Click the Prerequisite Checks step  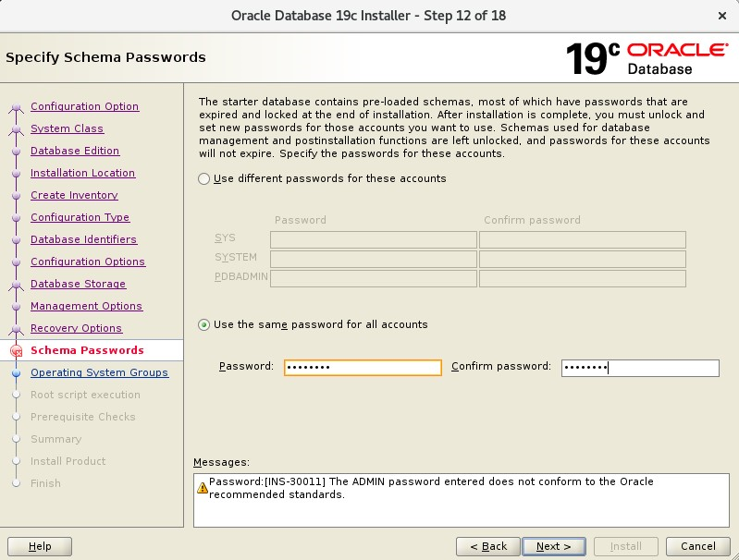(83, 417)
